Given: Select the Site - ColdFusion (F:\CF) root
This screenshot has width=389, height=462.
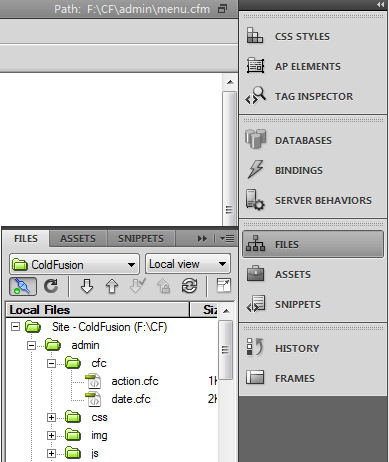Looking at the screenshot, I should [x=109, y=327].
